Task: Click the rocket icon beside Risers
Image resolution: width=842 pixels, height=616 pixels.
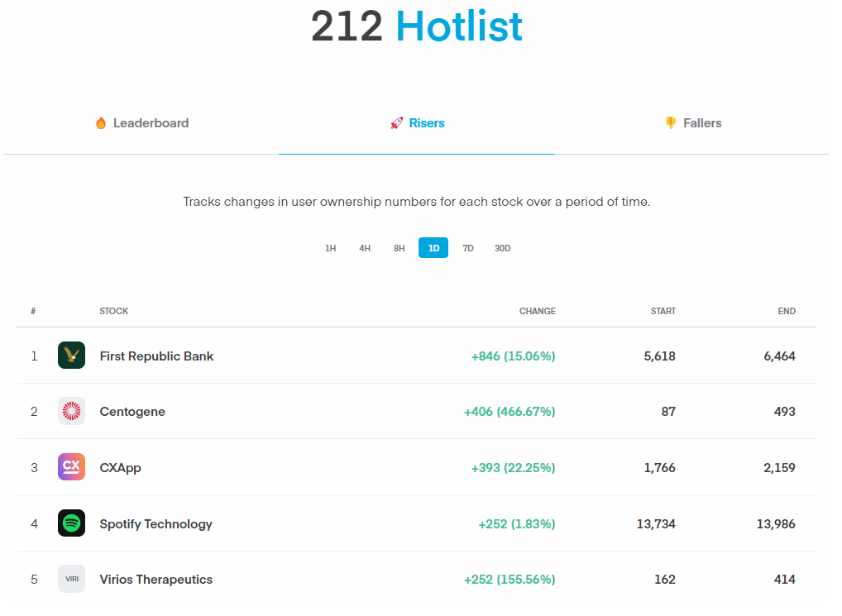Action: (x=396, y=123)
